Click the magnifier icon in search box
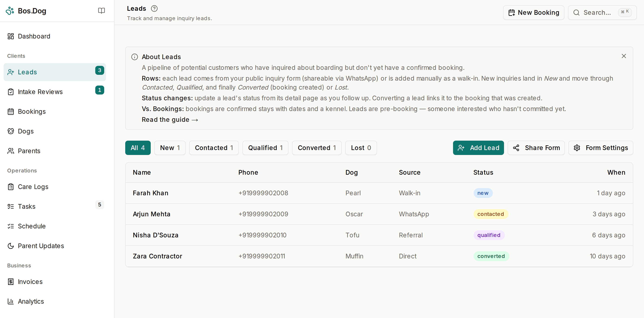The height and width of the screenshot is (318, 644). [x=576, y=13]
